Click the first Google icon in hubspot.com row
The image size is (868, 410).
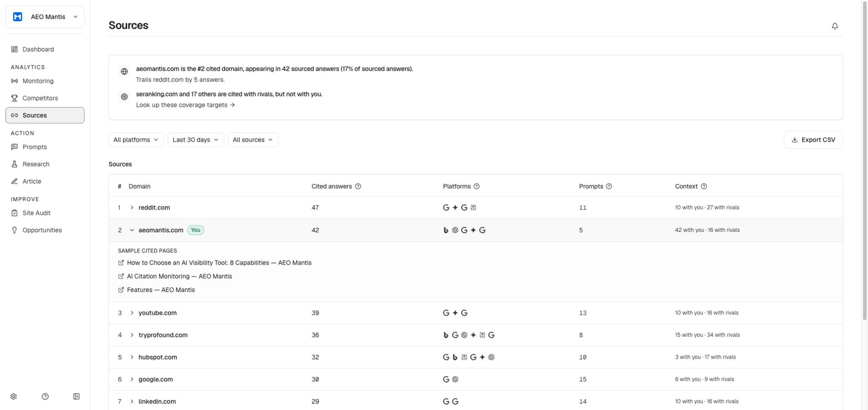click(446, 357)
